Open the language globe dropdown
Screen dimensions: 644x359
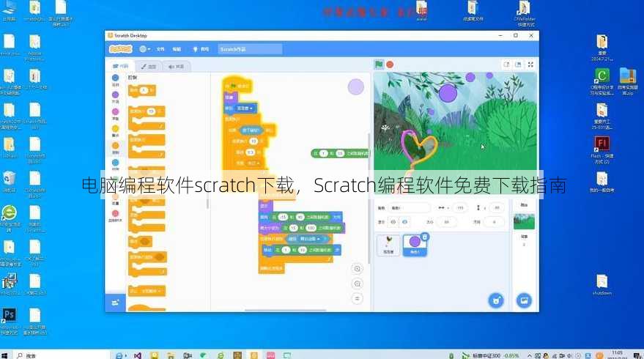[144, 49]
